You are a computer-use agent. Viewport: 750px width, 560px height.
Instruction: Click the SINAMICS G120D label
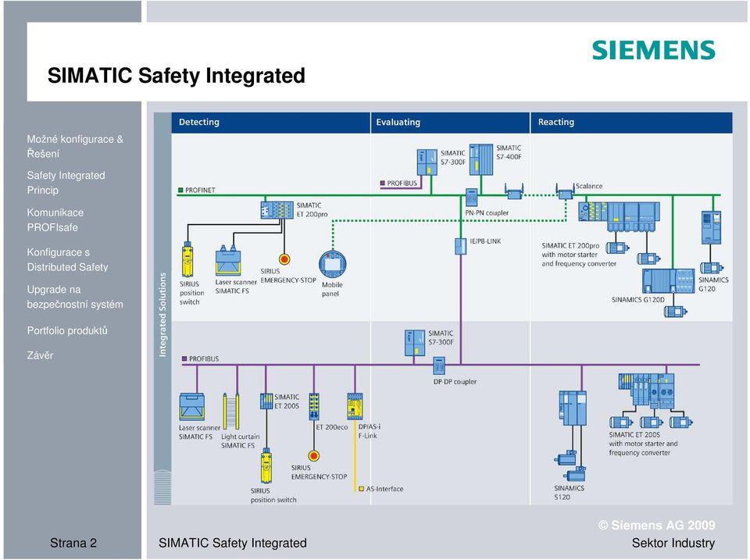coord(638,300)
